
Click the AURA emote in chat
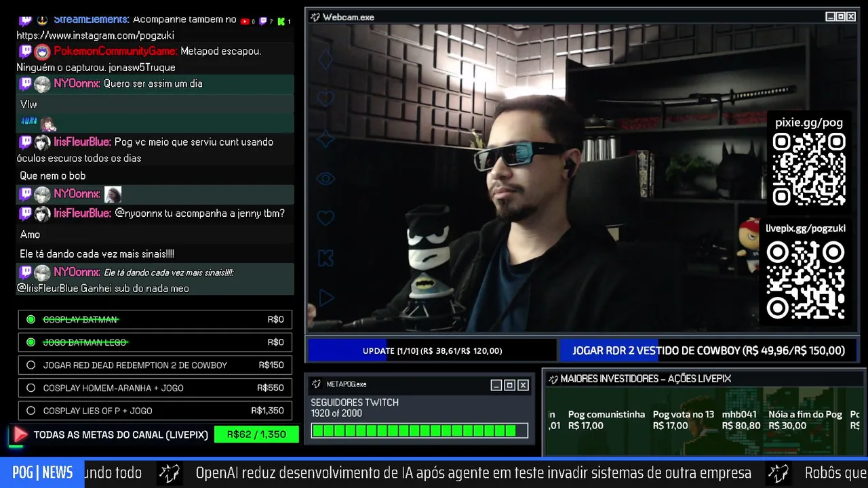28,122
